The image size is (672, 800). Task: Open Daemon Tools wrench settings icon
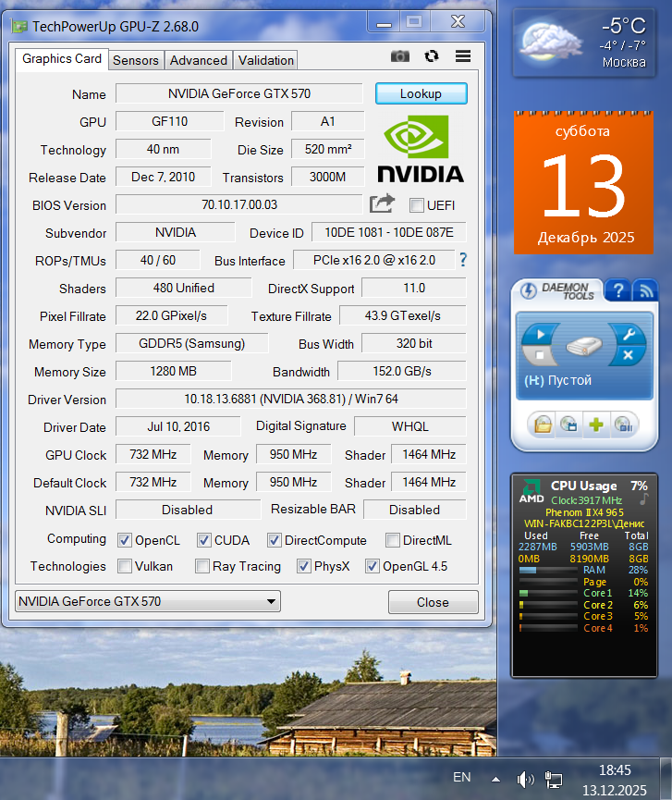(x=629, y=335)
